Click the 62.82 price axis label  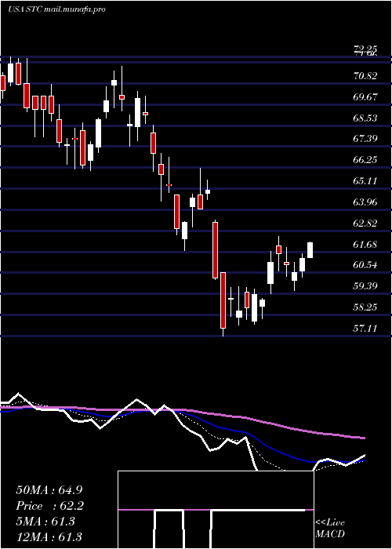click(365, 223)
